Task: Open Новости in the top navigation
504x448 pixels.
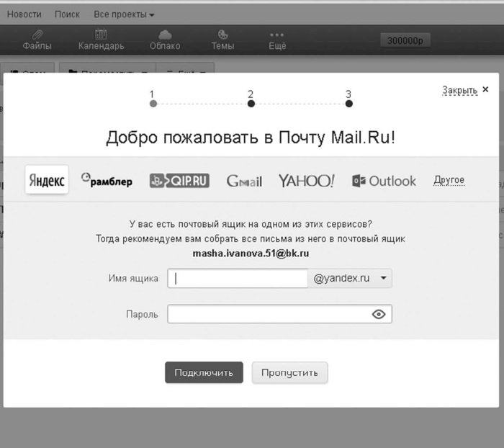Action: pyautogui.click(x=24, y=14)
